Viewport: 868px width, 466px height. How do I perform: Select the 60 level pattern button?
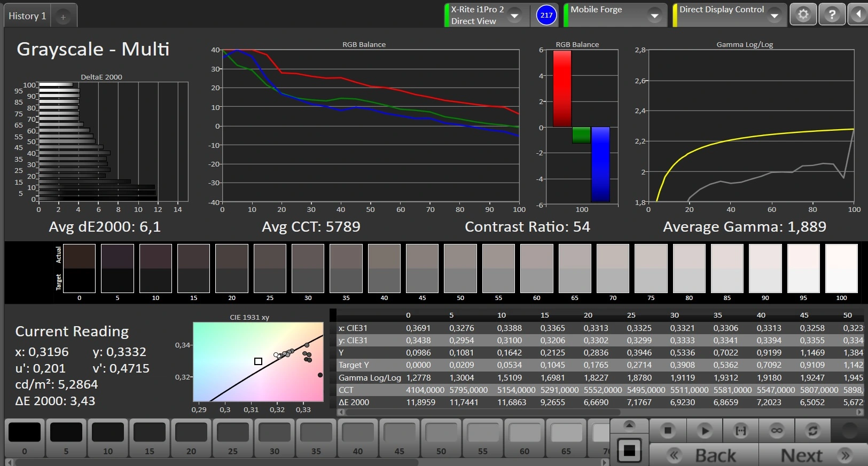(525, 439)
